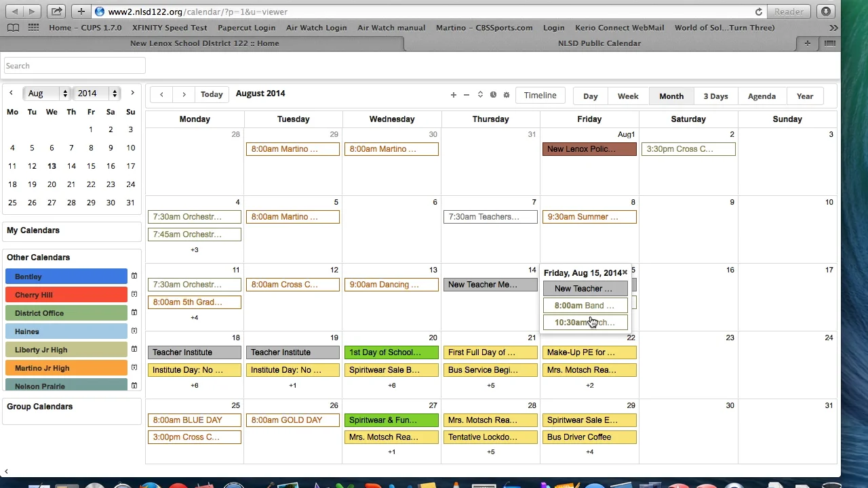
Task: Click previous period arrow beside Today
Action: coord(161,95)
